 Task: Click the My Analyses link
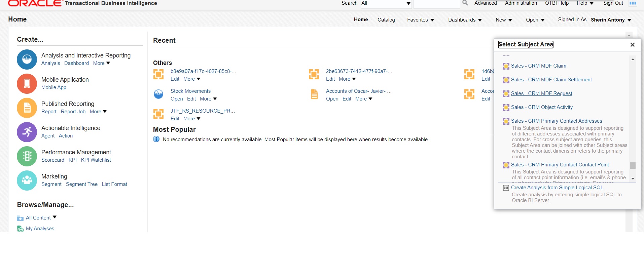coord(40,229)
